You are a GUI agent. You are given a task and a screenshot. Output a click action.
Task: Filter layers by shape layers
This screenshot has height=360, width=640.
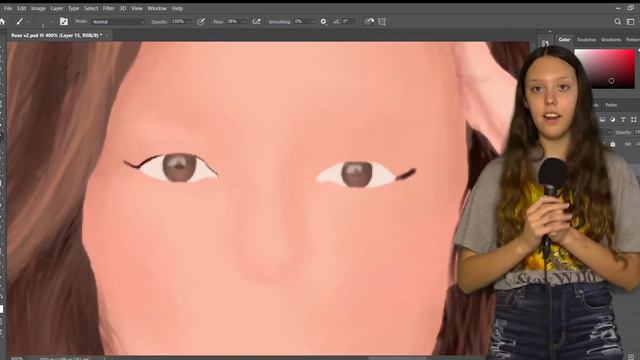tap(633, 120)
